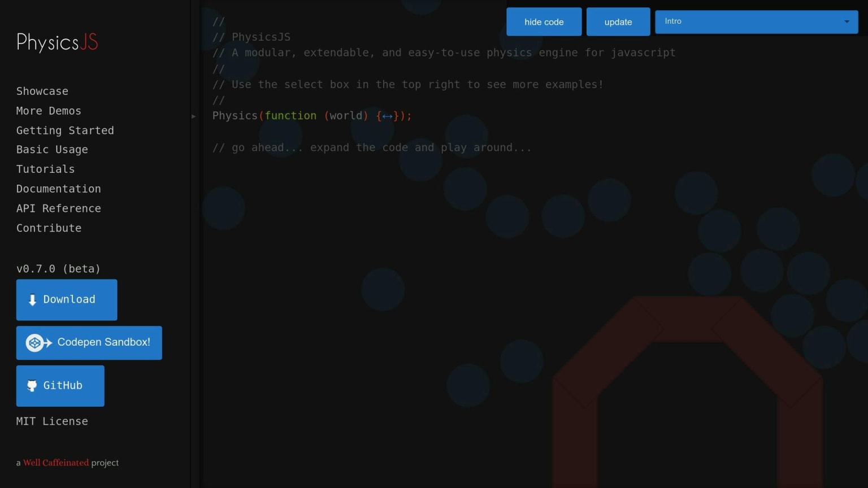This screenshot has height=488, width=868.
Task: Expand the folded code marker in braces
Action: 387,116
